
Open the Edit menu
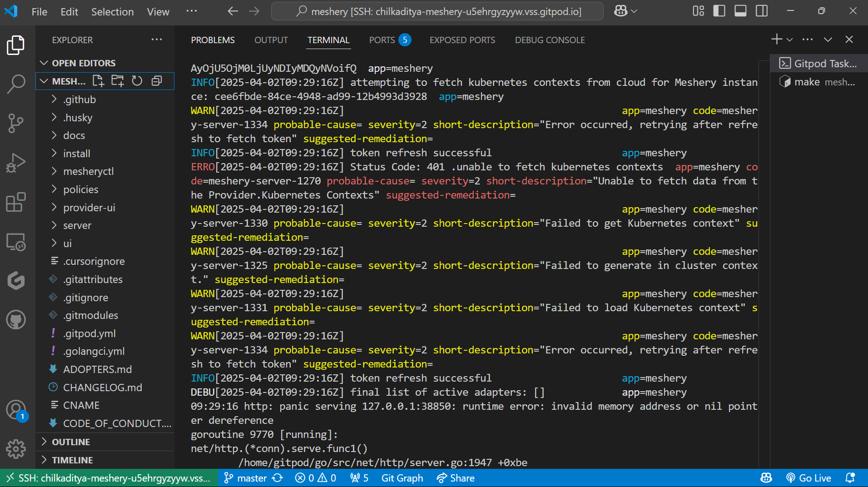[69, 12]
